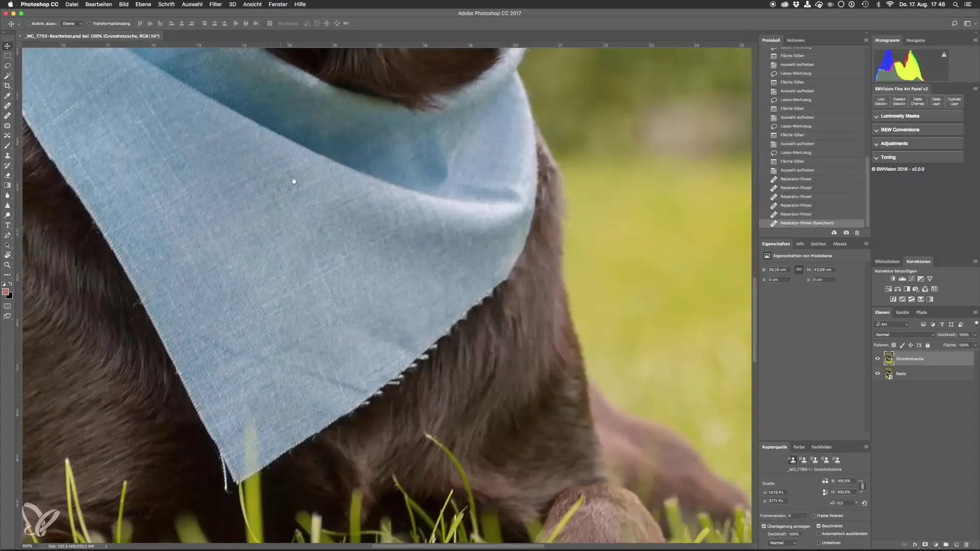Select the Eraser tool
The width and height of the screenshot is (980, 551).
[x=7, y=176]
